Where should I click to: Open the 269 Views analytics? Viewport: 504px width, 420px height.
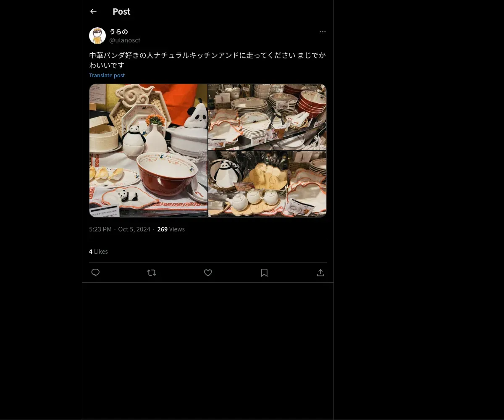171,229
